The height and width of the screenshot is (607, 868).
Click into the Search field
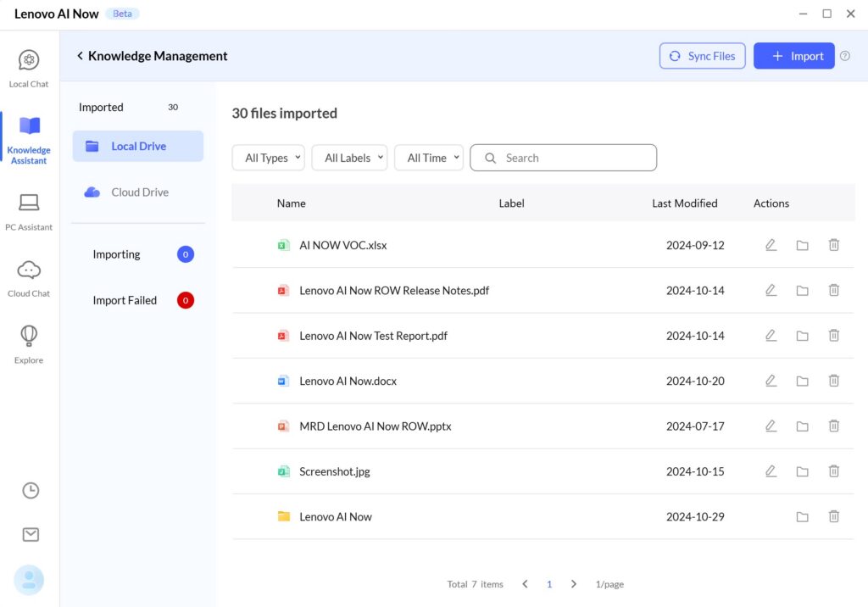[564, 158]
